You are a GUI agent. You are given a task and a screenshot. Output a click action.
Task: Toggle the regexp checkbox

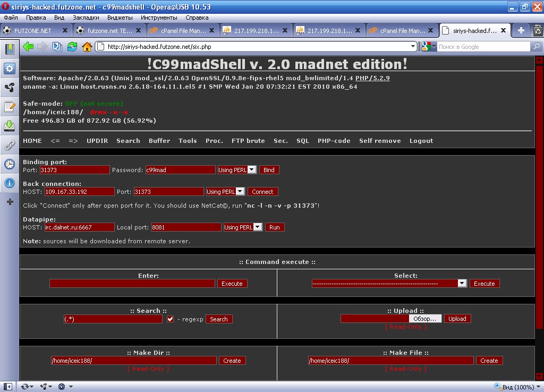[171, 319]
